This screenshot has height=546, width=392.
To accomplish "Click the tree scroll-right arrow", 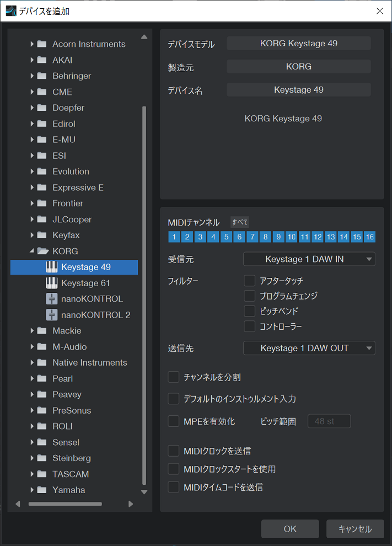I will coord(131,504).
